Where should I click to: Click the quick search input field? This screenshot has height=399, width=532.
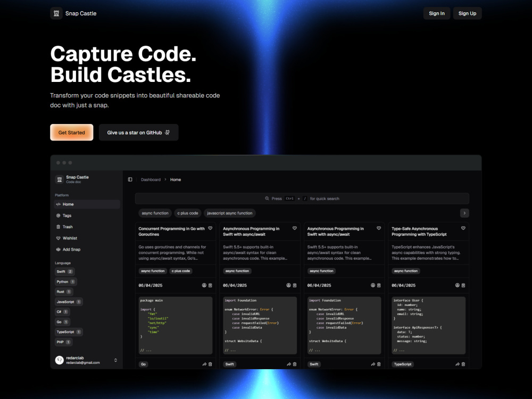click(x=302, y=198)
